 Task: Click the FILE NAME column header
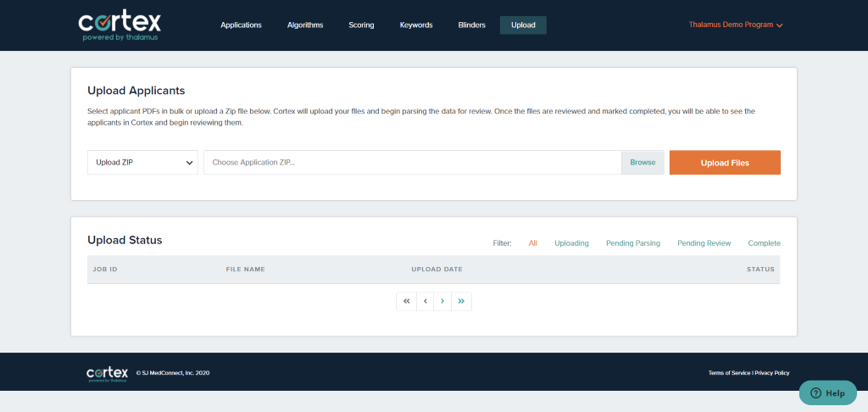point(245,269)
